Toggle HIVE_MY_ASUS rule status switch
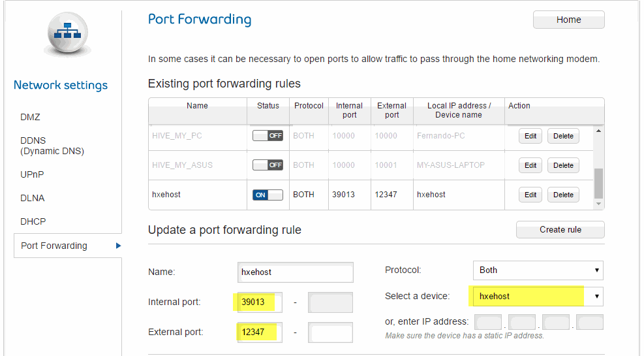Screen dimensions: 644x356 (x=268, y=165)
